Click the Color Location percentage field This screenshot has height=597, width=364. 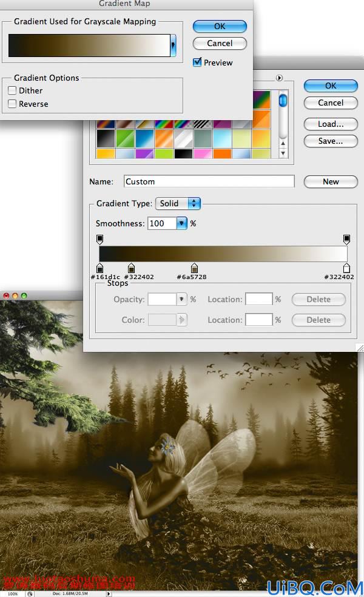coord(259,320)
